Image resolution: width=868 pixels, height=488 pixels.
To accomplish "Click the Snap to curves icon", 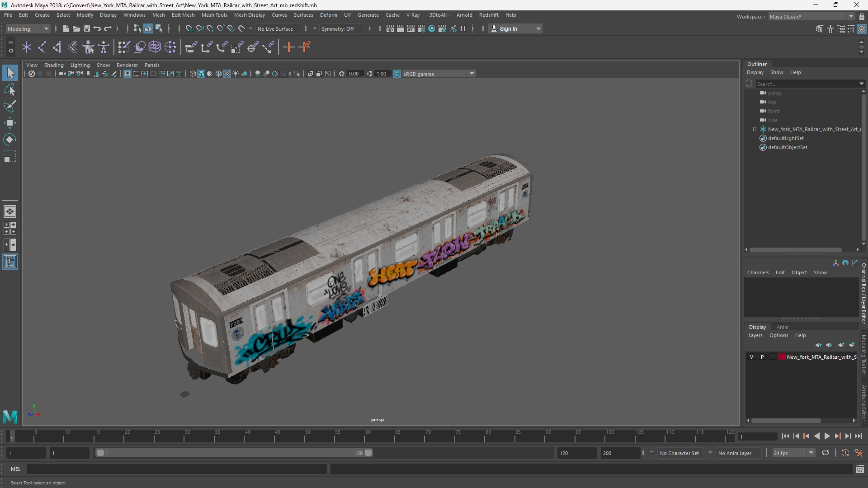I will 199,28.
